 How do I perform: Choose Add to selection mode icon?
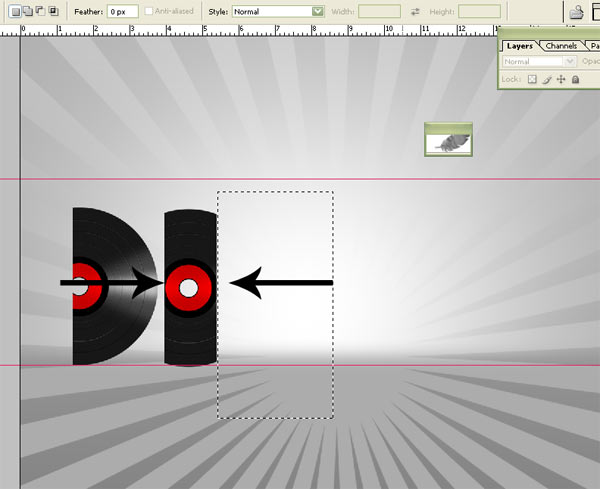pyautogui.click(x=27, y=11)
